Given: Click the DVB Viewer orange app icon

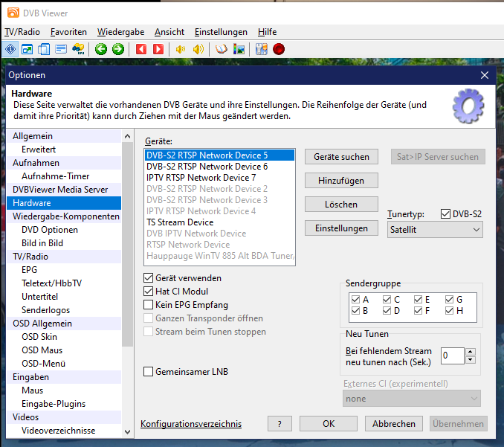Looking at the screenshot, I should pyautogui.click(x=13, y=13).
